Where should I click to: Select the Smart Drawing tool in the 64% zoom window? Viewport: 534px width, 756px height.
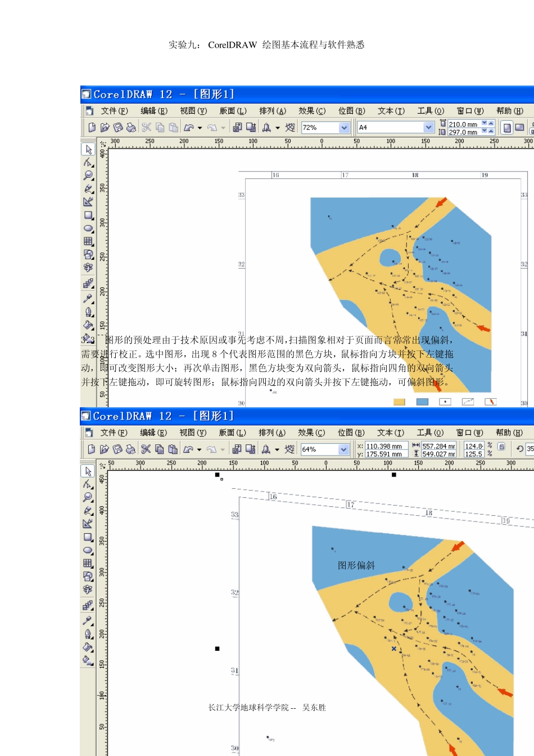[x=88, y=524]
